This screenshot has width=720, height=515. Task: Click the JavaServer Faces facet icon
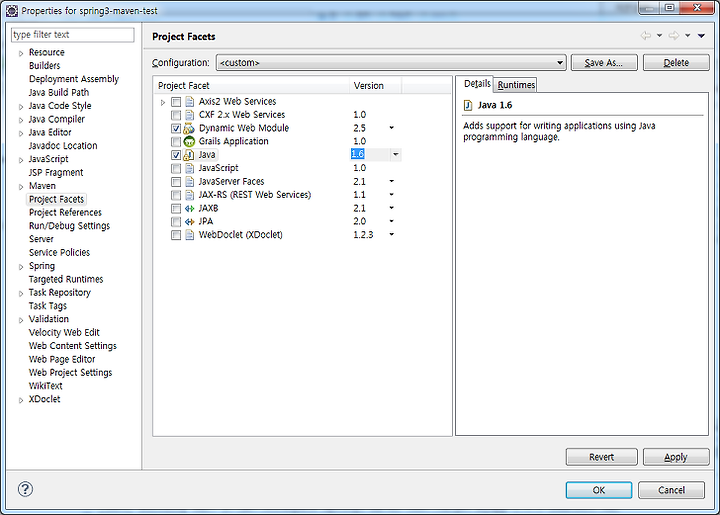pyautogui.click(x=189, y=181)
